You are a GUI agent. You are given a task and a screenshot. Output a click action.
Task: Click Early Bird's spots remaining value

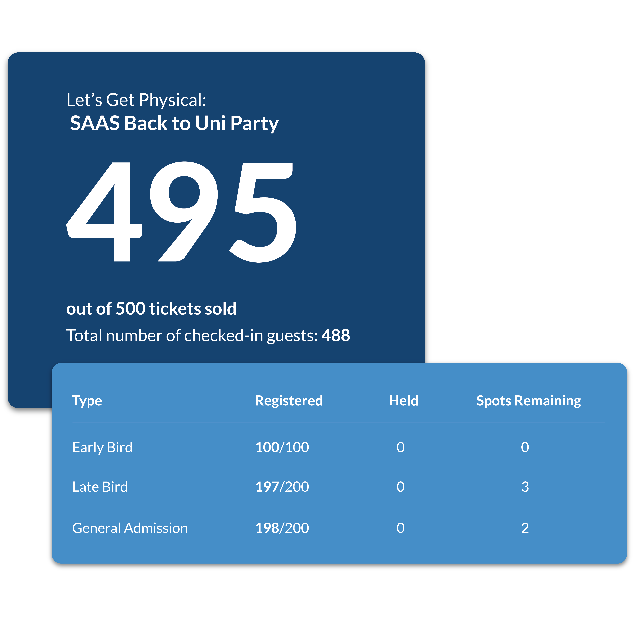pyautogui.click(x=525, y=447)
